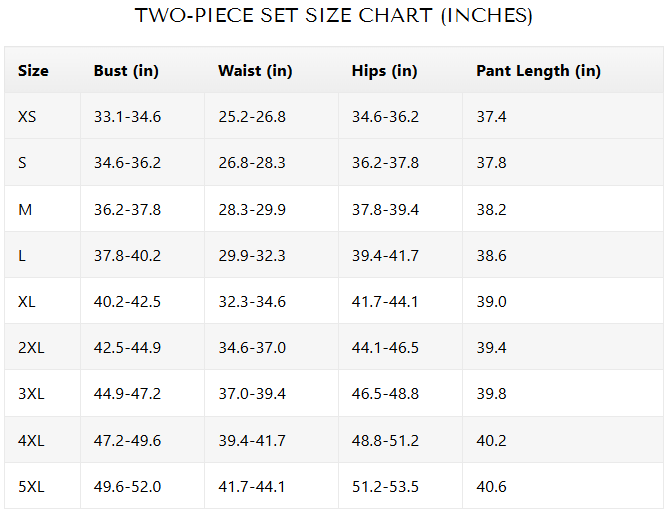Click hips value 51.2-53.5 in 5XL row

[385, 487]
